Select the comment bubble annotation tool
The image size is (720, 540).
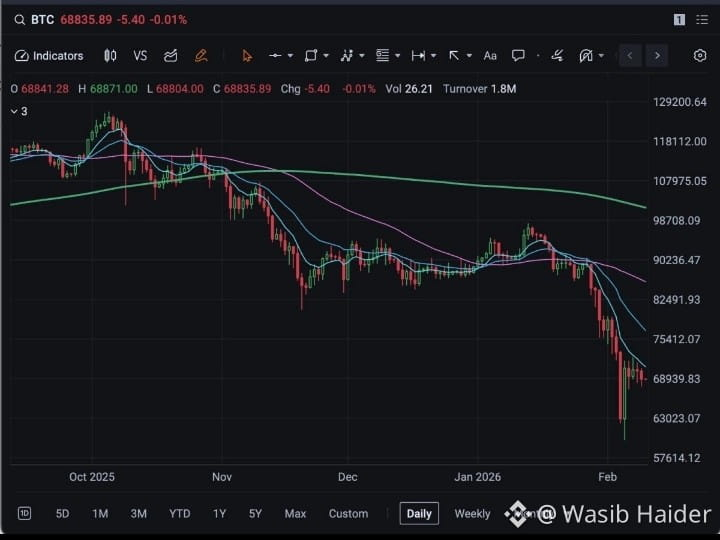518,56
